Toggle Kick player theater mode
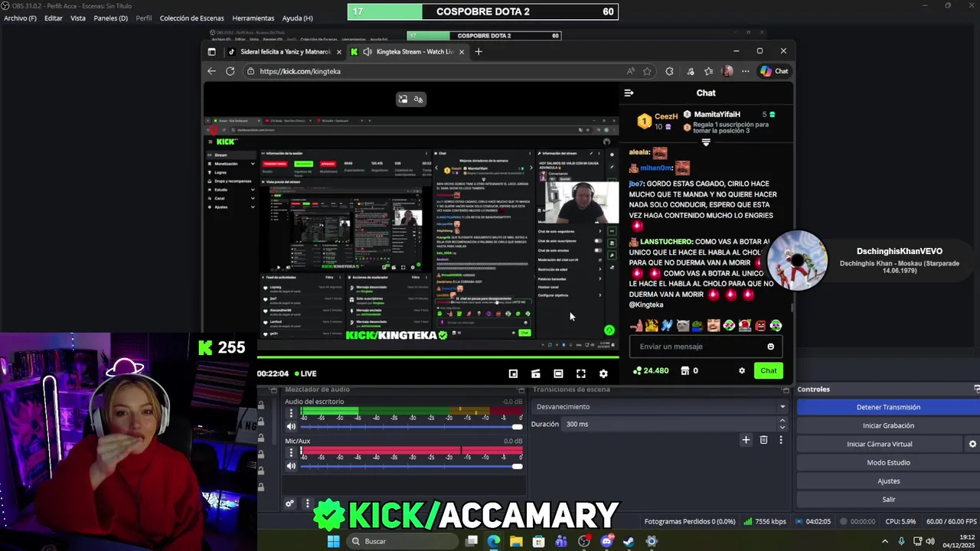Image resolution: width=980 pixels, height=551 pixels. (x=558, y=373)
